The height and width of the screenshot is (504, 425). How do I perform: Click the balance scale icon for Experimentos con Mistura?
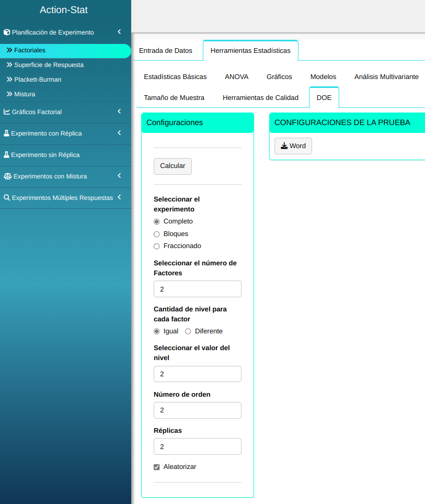pyautogui.click(x=7, y=176)
